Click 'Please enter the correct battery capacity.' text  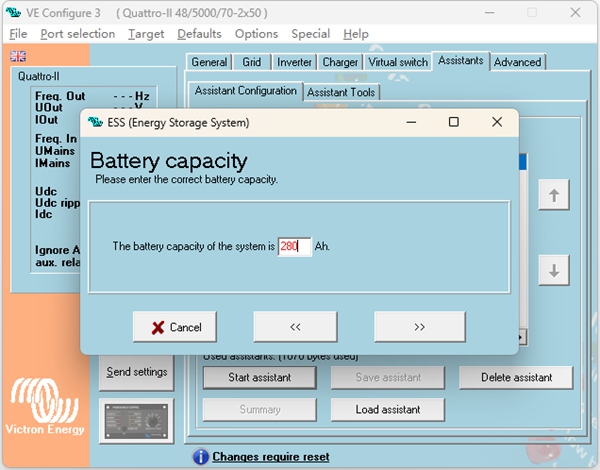click(x=186, y=180)
